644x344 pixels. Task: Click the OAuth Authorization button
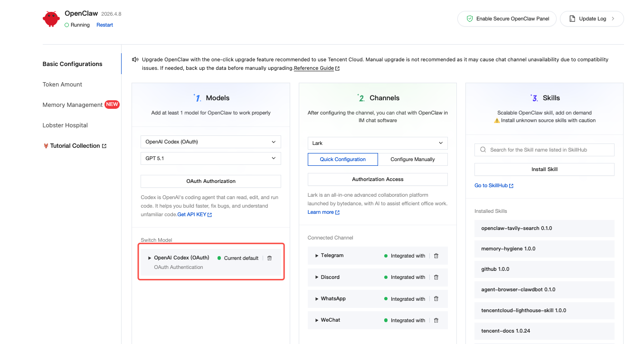(210, 181)
